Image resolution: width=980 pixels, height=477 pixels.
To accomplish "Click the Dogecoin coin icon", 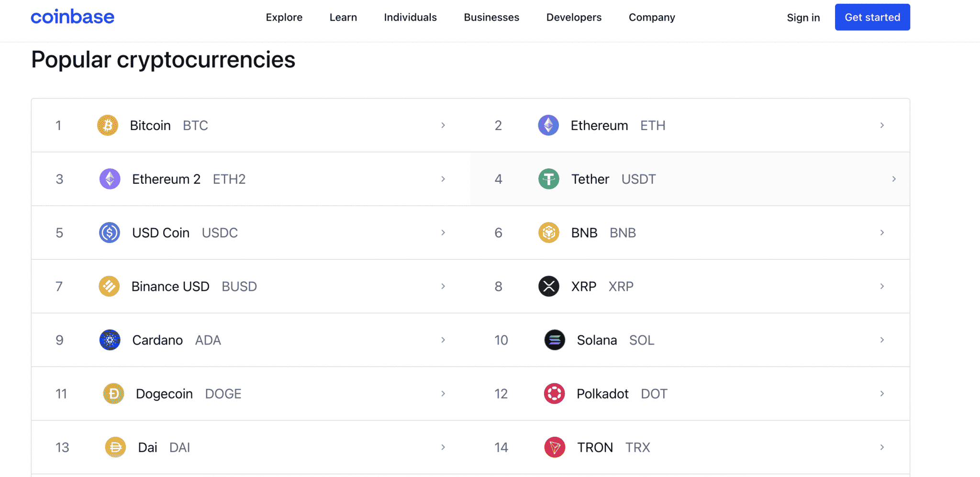I will click(113, 394).
